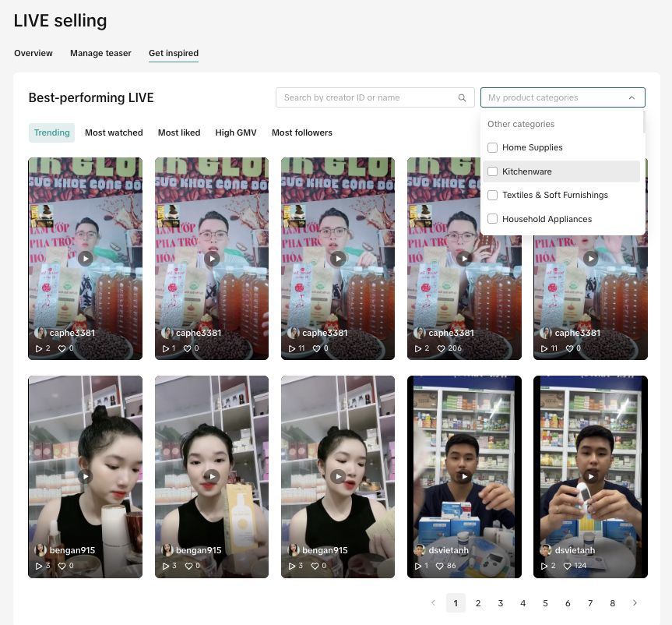Screen dimensions: 672x625
Task: Play the dsvietanh video with 124 likes
Action: (x=590, y=477)
